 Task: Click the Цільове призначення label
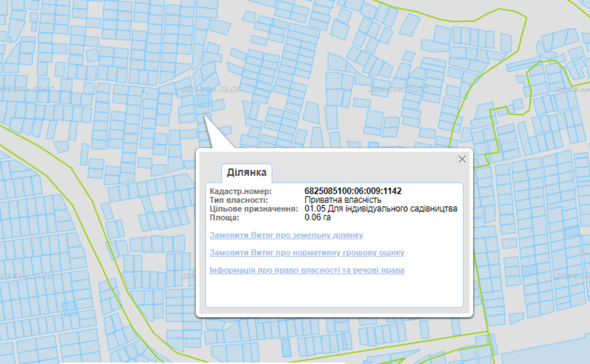(253, 209)
